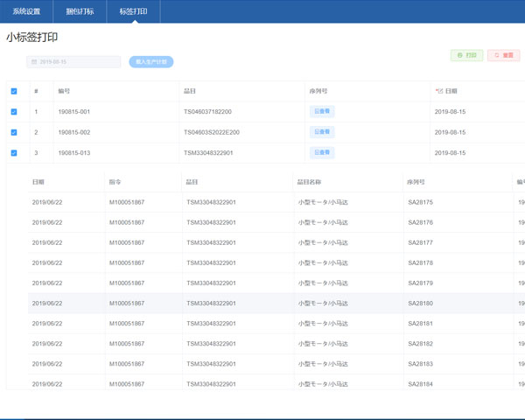The width and height of the screenshot is (525, 420).
Task: Toggle the checkbox for row 190815-013
Action: coord(14,153)
